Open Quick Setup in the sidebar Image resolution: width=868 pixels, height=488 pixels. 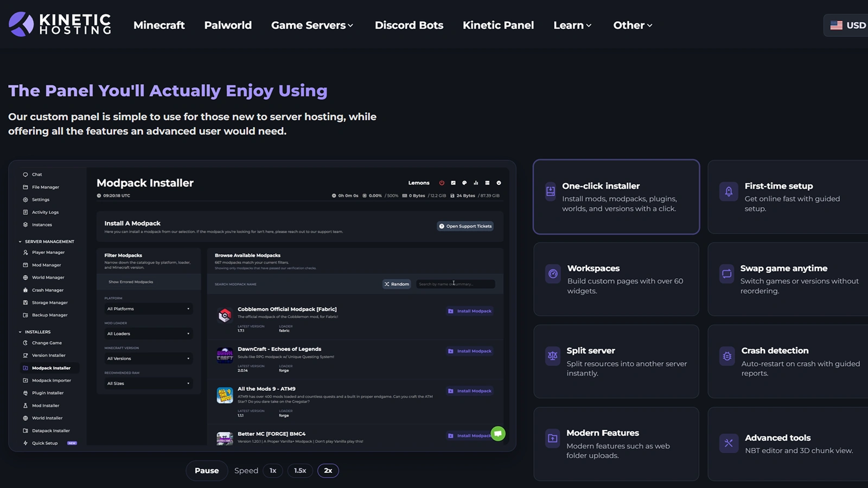[50, 443]
